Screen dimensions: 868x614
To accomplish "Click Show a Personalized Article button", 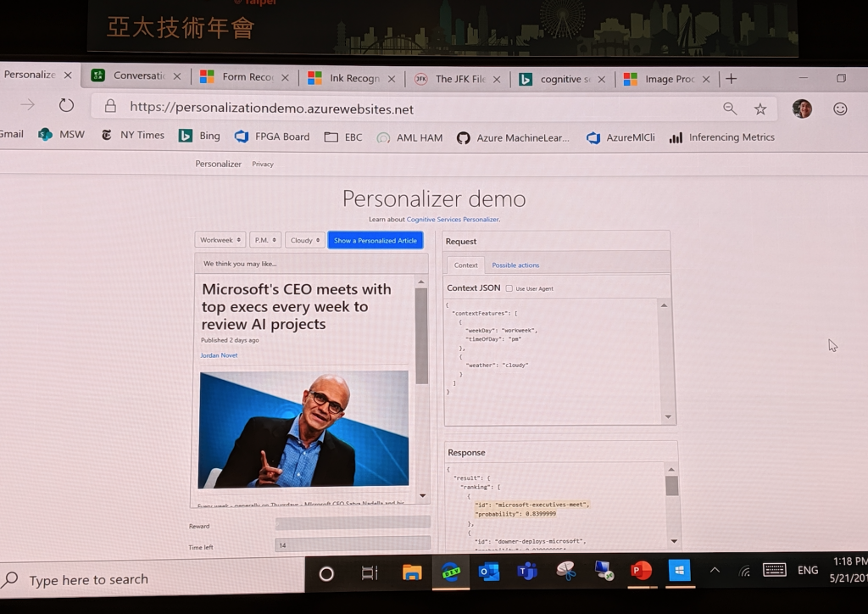I will pyautogui.click(x=376, y=240).
